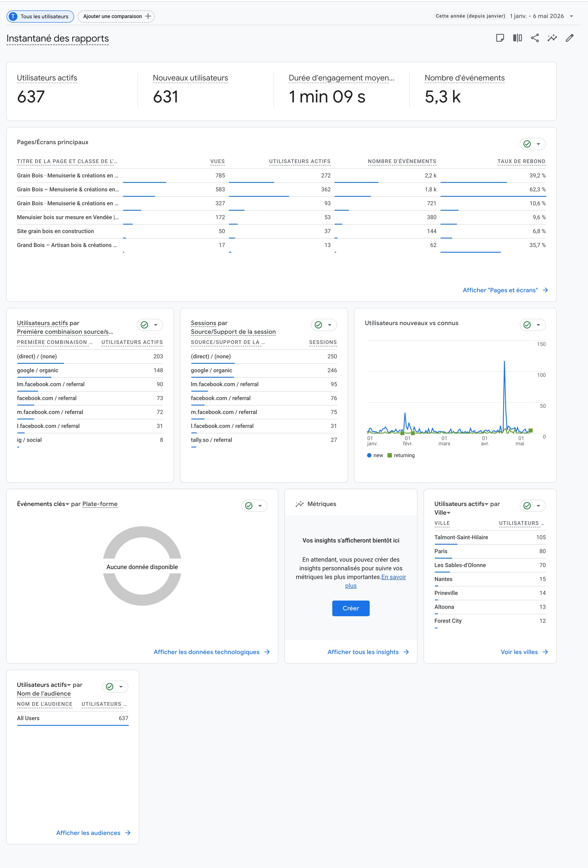588x868 pixels.
Task: Click arrow icon beside Afficher les audiences
Action: click(x=128, y=833)
